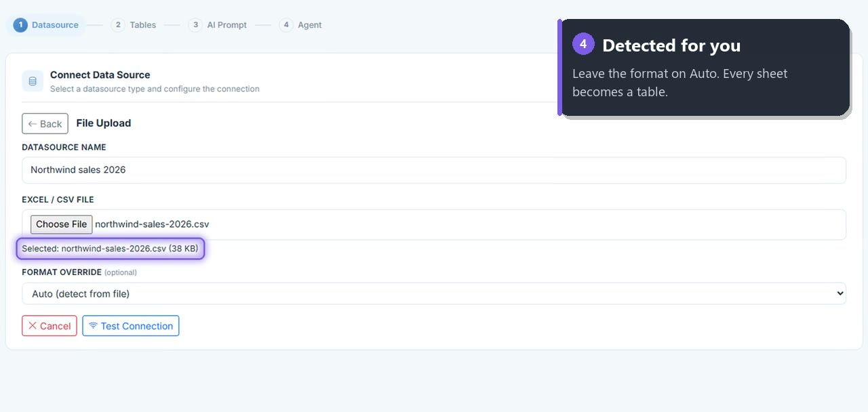Click the 'File Upload' heading
This screenshot has height=412, width=868.
[104, 123]
